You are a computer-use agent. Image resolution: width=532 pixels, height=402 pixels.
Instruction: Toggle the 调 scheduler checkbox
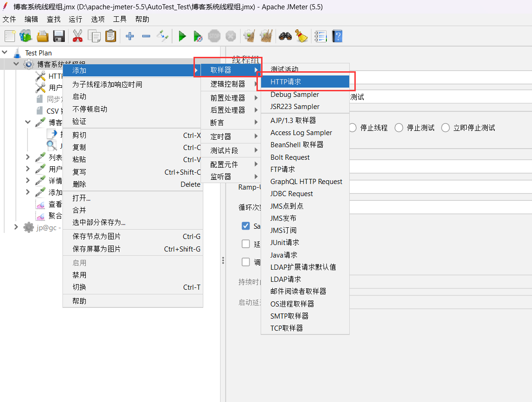[246, 262]
